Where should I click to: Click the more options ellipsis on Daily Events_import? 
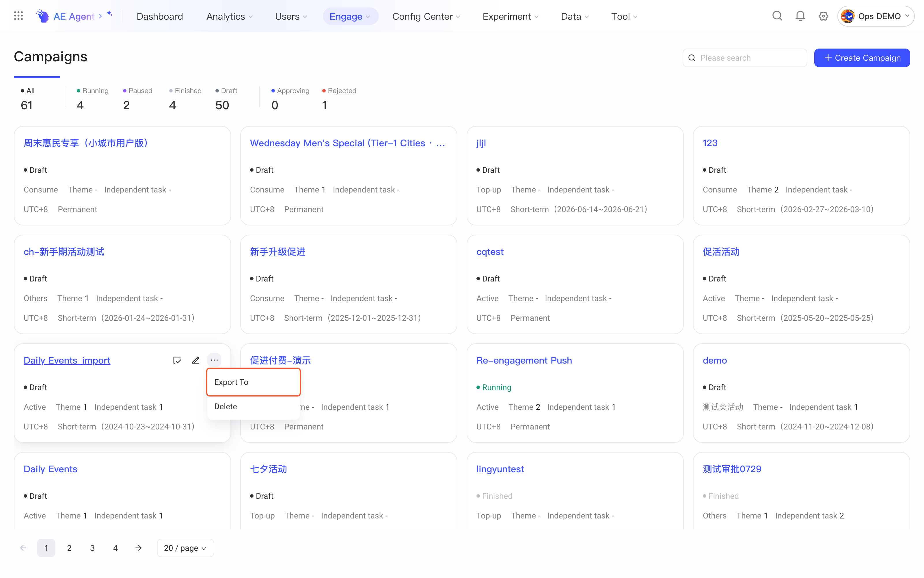214,360
